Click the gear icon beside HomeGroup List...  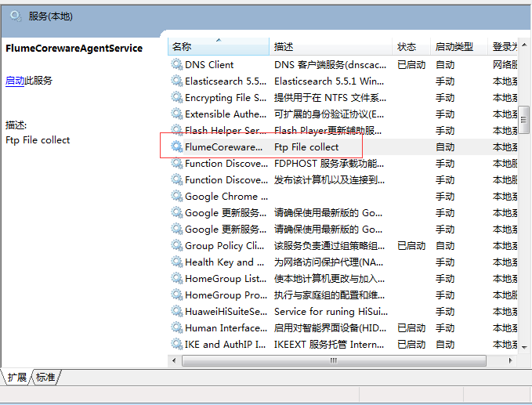(x=177, y=278)
